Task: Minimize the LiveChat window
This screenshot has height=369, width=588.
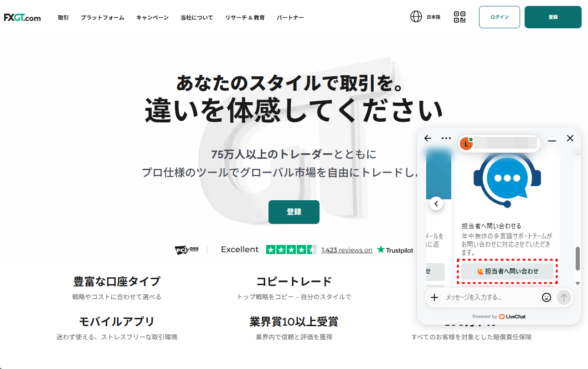Action: [552, 139]
